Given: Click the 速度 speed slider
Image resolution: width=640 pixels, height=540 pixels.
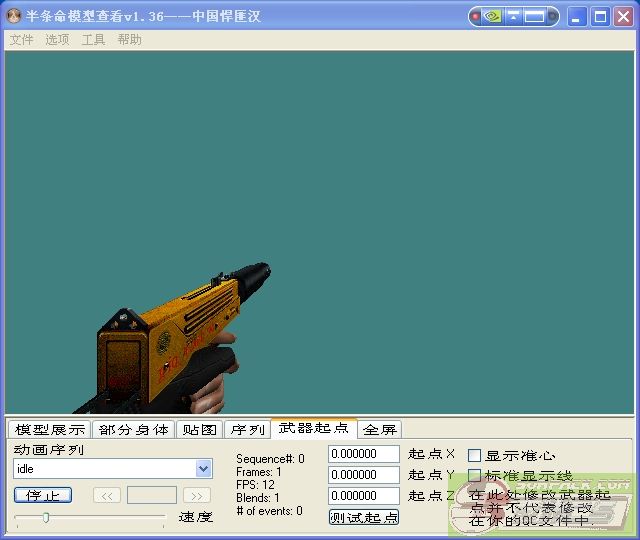Looking at the screenshot, I should pyautogui.click(x=90, y=517).
